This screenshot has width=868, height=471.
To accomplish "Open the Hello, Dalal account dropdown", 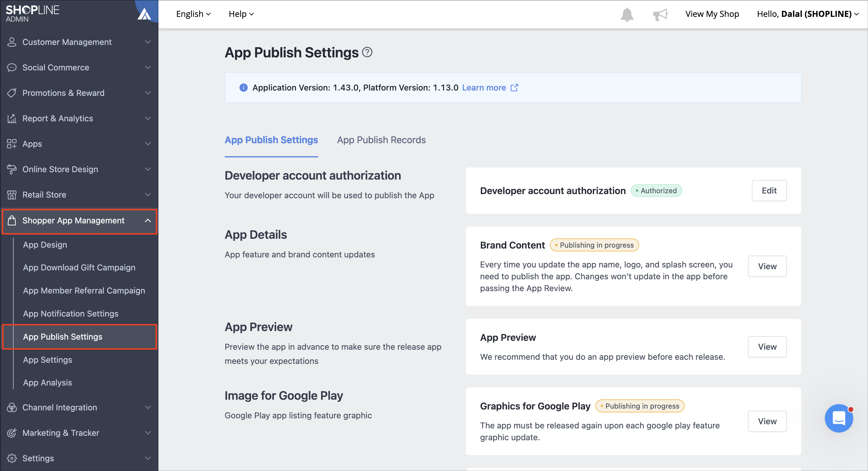I will [808, 14].
